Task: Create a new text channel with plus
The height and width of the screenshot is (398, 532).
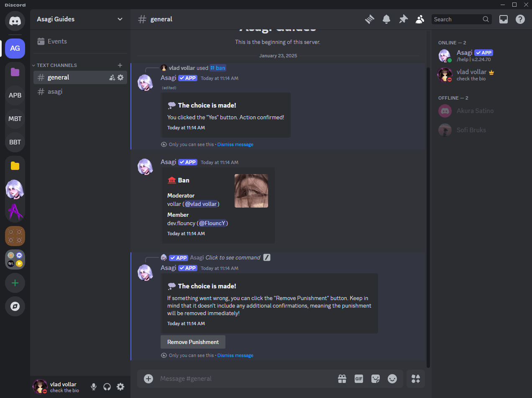Action: point(120,65)
